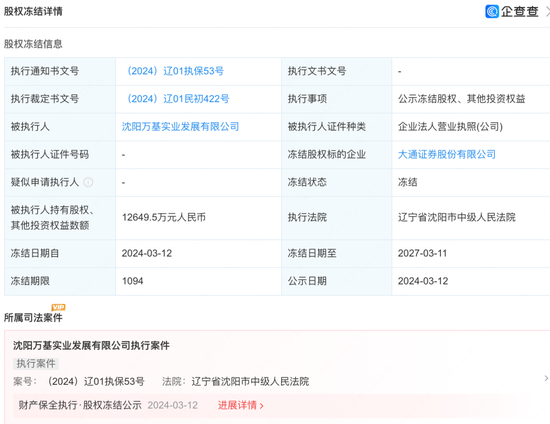Click 公示冻结股权、其他投资权益 text
Viewport: 550px width, 424px height.
click(462, 99)
